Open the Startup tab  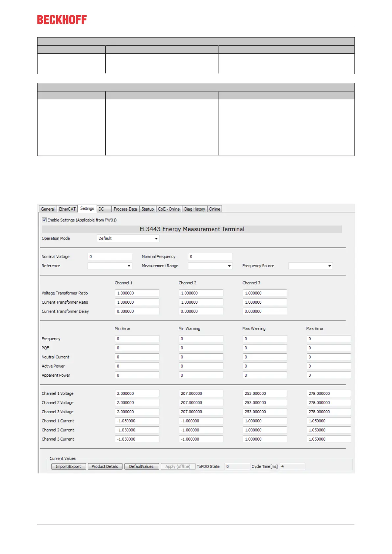tap(147, 209)
